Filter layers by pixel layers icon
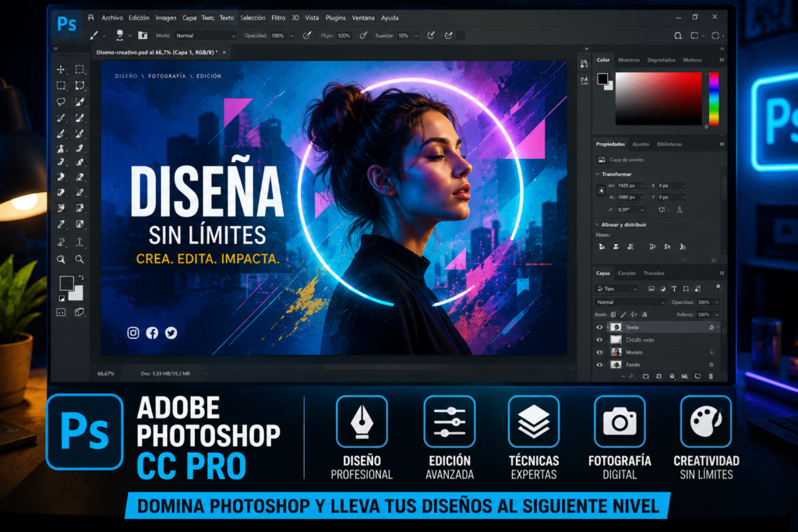This screenshot has height=532, width=798. 651,289
